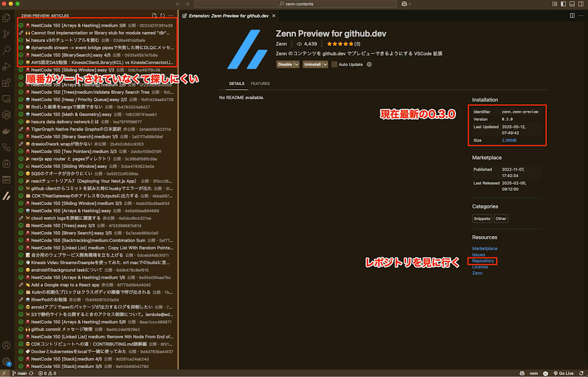Open Copilot chevron dropdown in title bar
Screen dimensions: 588x377
[x=410, y=4]
